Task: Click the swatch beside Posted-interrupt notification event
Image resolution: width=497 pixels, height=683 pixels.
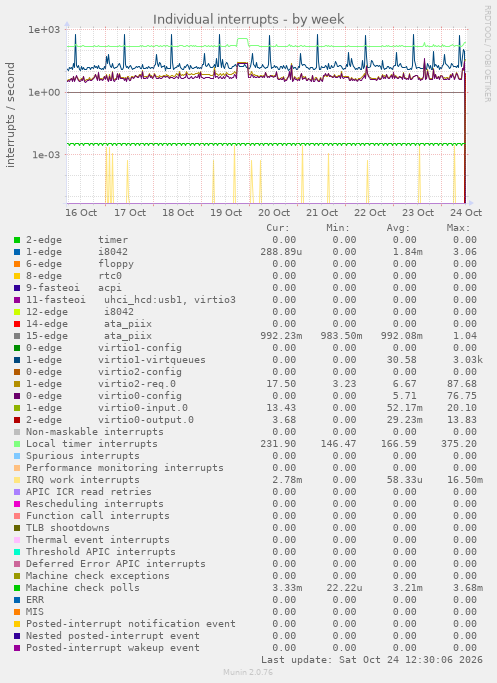Action: [17, 624]
